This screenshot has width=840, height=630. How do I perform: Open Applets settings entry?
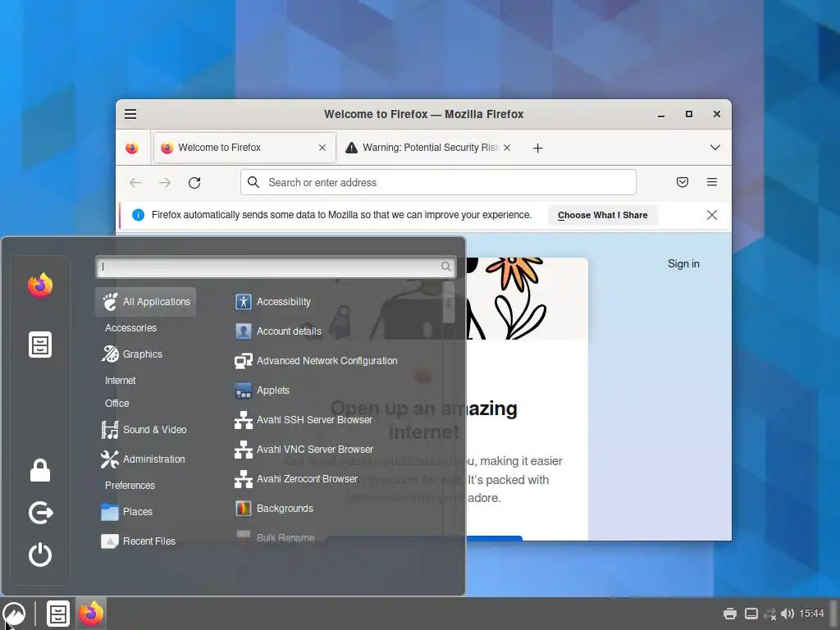click(262, 390)
